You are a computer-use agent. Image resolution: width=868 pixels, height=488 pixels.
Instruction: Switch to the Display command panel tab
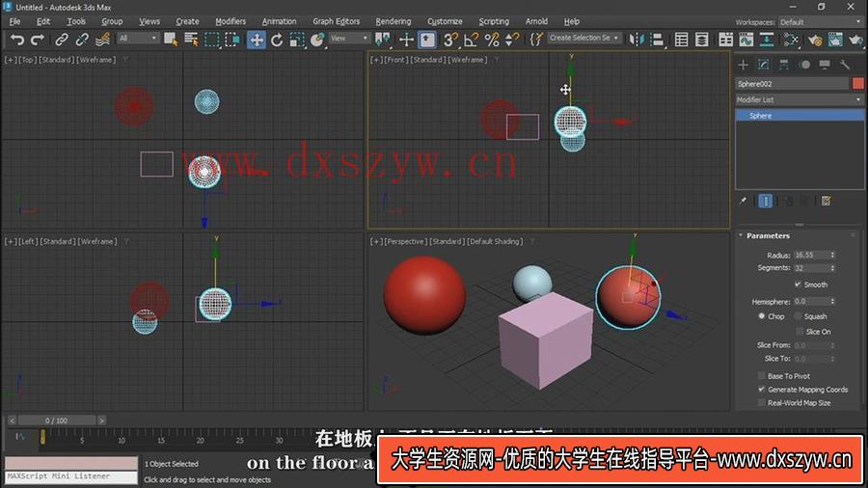click(825, 65)
